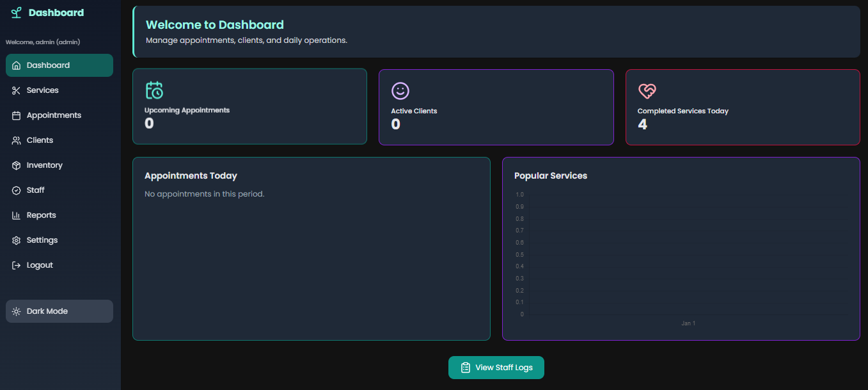Viewport: 868px width, 390px height.
Task: Click the calendar icon next to Appointments
Action: click(x=17, y=115)
